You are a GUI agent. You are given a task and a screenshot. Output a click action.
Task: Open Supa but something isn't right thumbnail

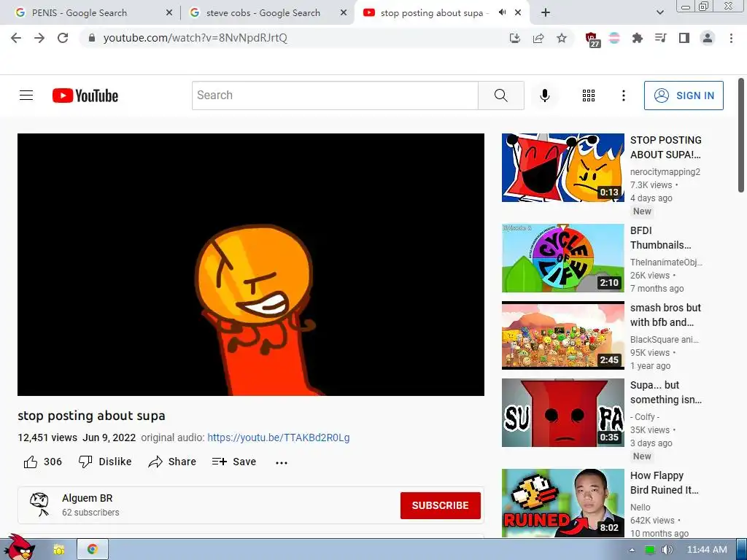pos(562,413)
